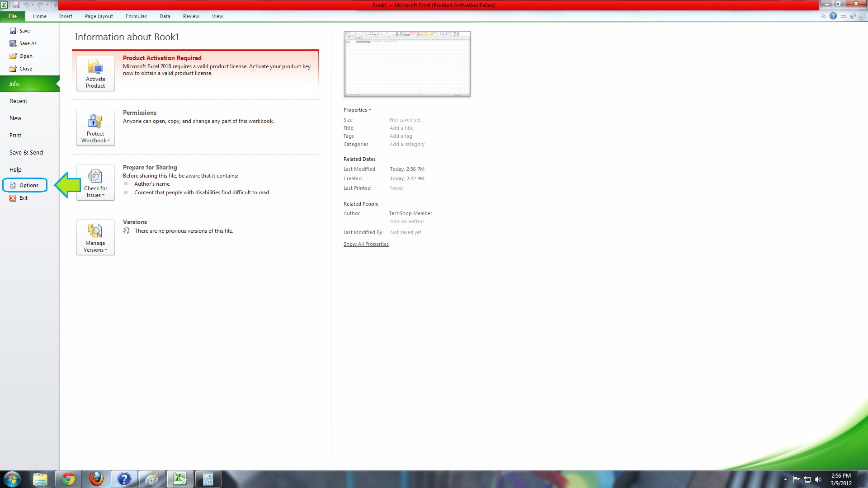Switch to the Data ribbon tab

pos(165,16)
